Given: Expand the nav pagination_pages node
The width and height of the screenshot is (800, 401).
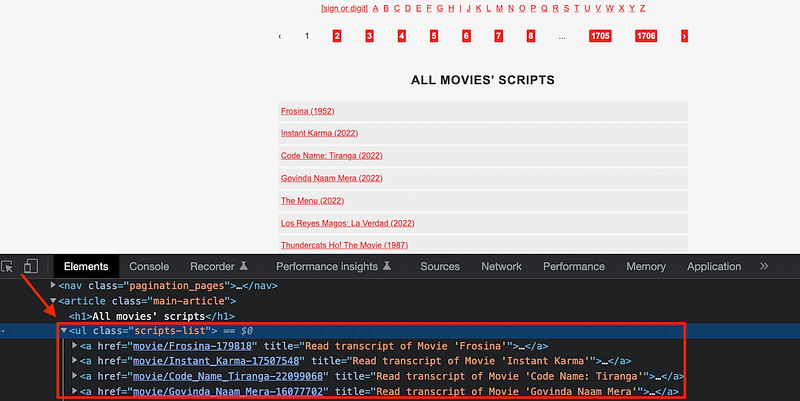Looking at the screenshot, I should (x=53, y=285).
